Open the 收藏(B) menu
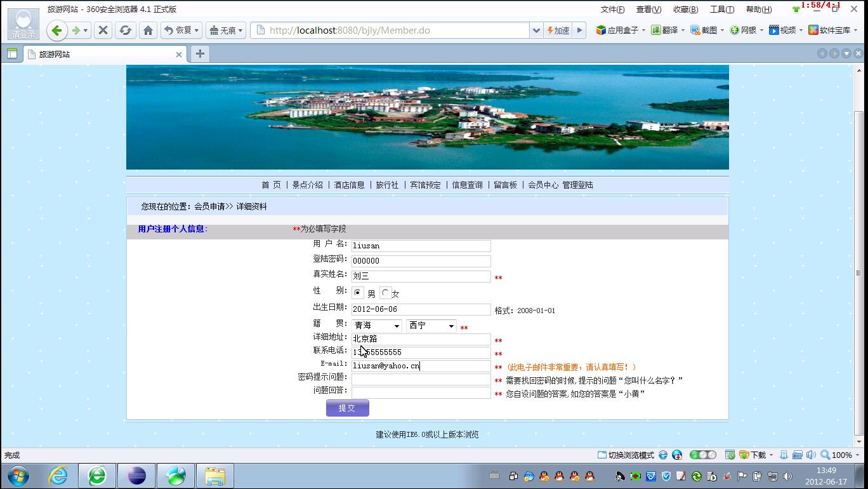Viewport: 868px width, 489px height. (685, 10)
